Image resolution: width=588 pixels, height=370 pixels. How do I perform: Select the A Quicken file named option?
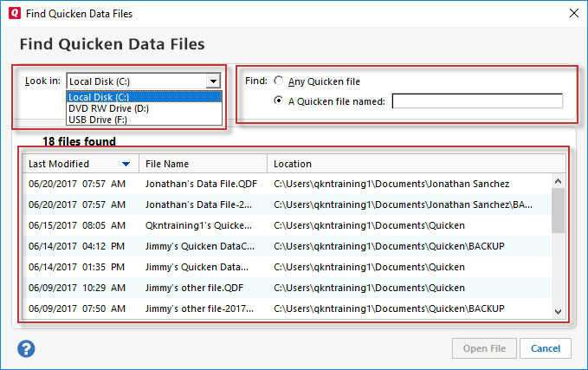coord(278,101)
